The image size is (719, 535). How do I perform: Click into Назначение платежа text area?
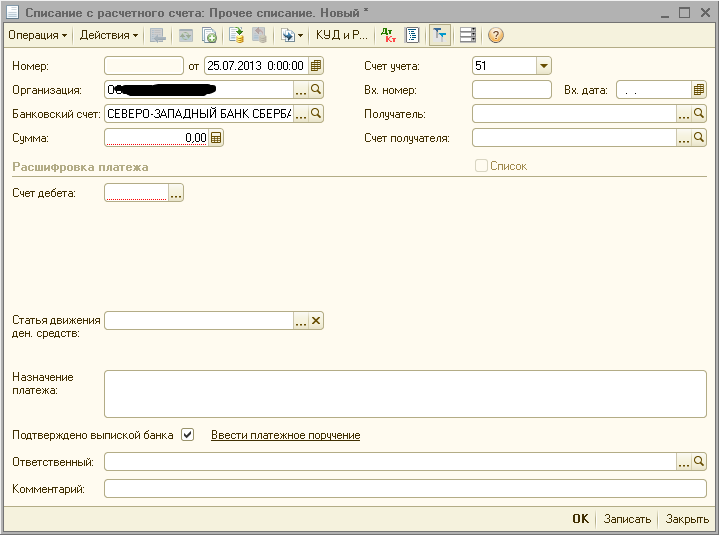click(x=405, y=393)
